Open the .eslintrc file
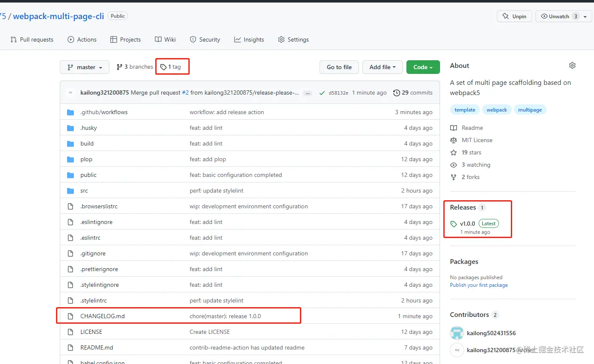This screenshot has height=364, width=594. click(90, 238)
